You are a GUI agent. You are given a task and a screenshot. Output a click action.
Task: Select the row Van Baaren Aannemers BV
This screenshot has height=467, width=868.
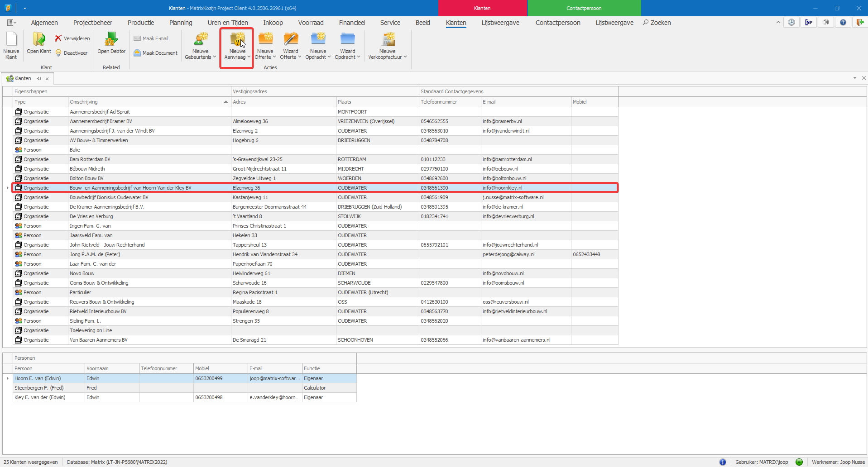point(316,340)
